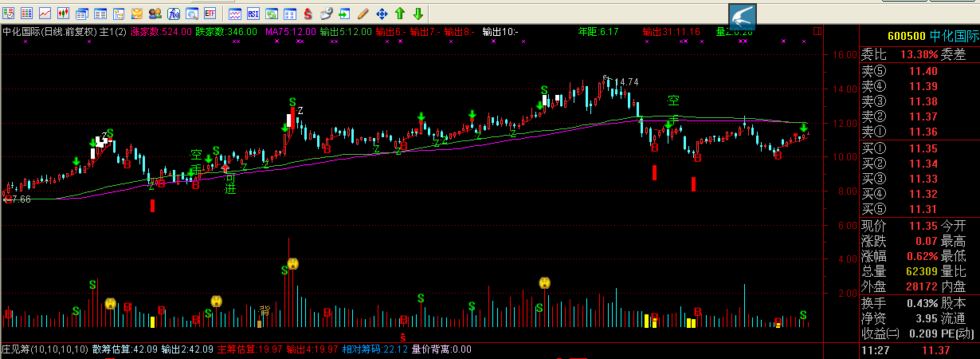
Task: Open the wavy indicator lines icon
Action: [235, 14]
